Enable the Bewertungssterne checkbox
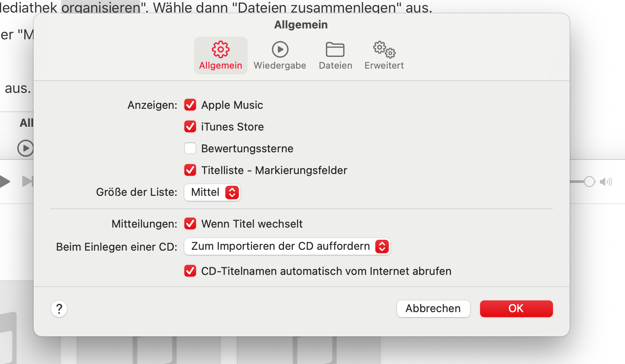625x364 pixels. point(190,148)
